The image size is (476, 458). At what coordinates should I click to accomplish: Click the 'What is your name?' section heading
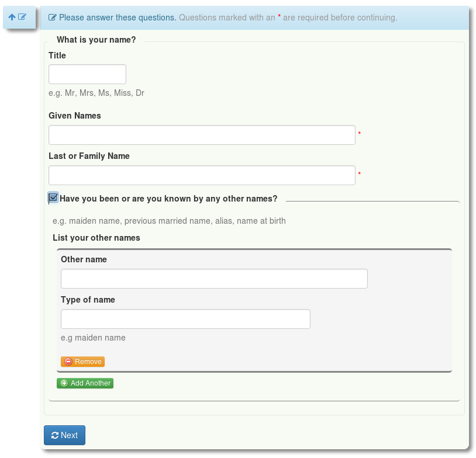tap(96, 40)
